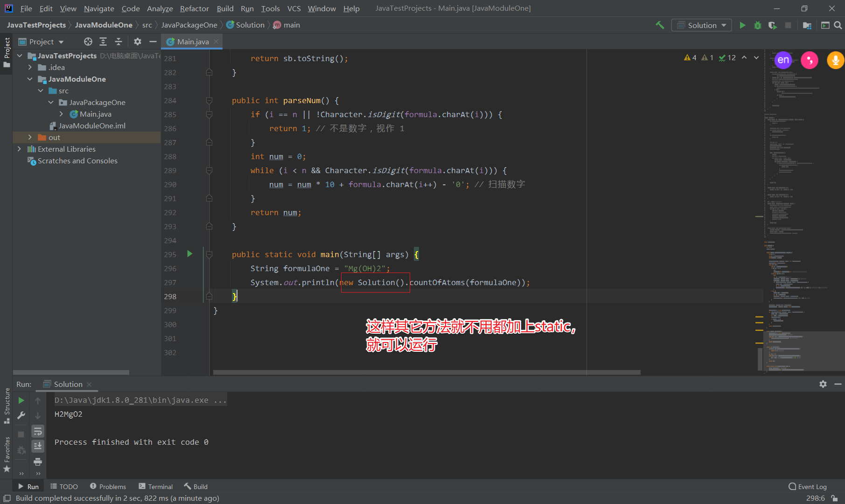This screenshot has width=845, height=504.
Task: Open Project Structure icon in toolbar
Action: [807, 25]
